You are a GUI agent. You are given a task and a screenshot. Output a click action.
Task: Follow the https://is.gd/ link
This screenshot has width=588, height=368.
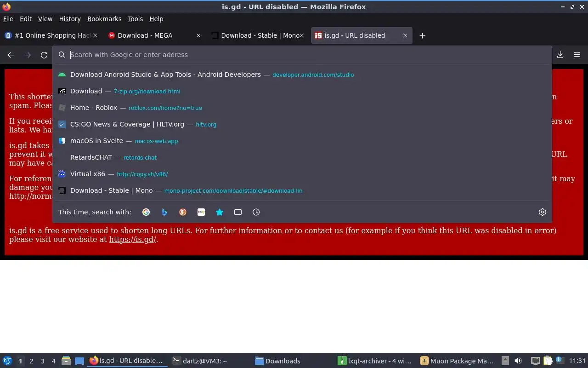(133, 239)
